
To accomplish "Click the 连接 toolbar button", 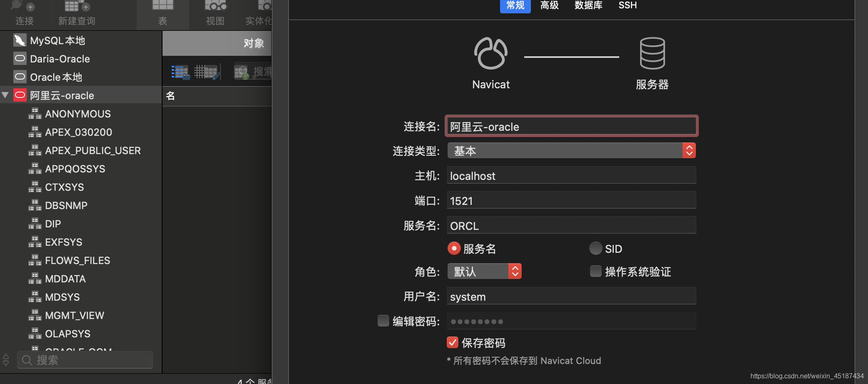I will point(24,13).
